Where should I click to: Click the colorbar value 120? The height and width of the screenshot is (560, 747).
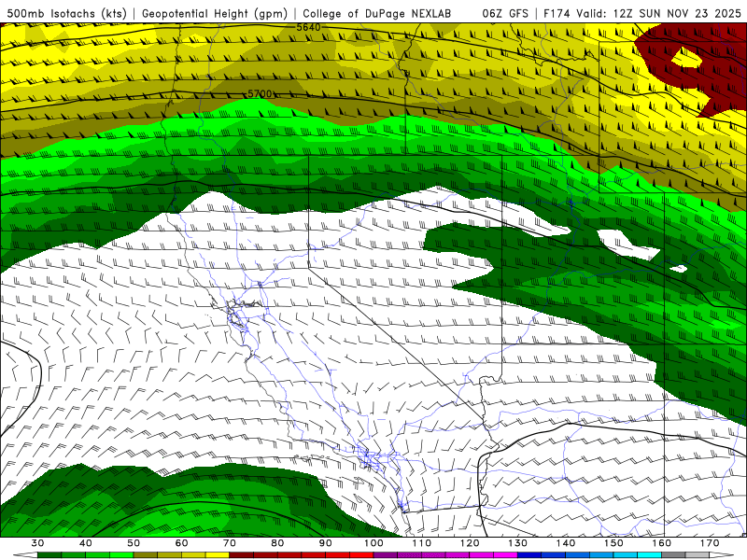pyautogui.click(x=470, y=543)
